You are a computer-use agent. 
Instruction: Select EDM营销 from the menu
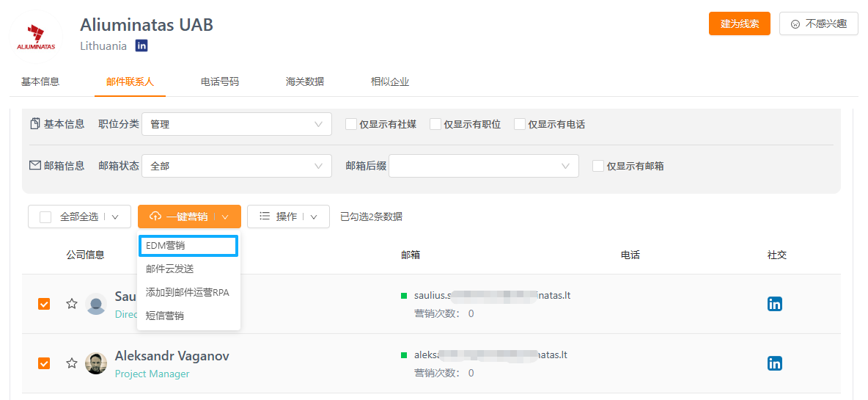(188, 246)
